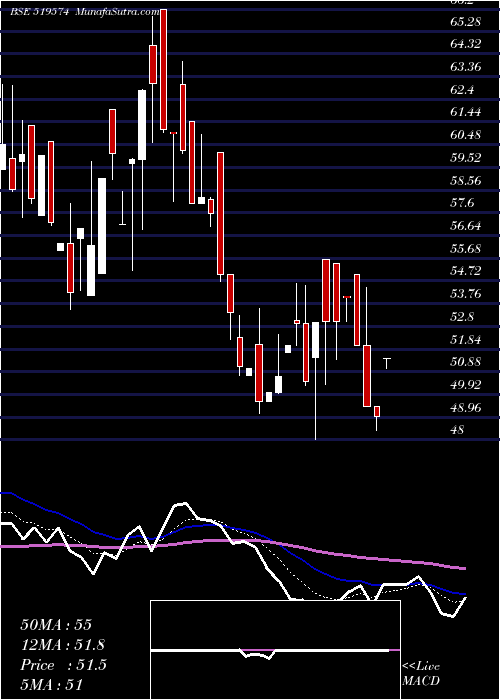500x700 pixels.
Task: Click the 61.44 price axis label
Action: 466,112
